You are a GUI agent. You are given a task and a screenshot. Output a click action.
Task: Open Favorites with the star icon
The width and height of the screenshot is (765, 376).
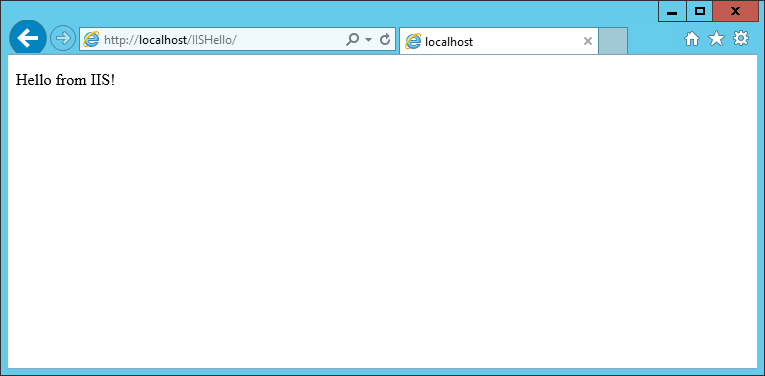point(716,39)
